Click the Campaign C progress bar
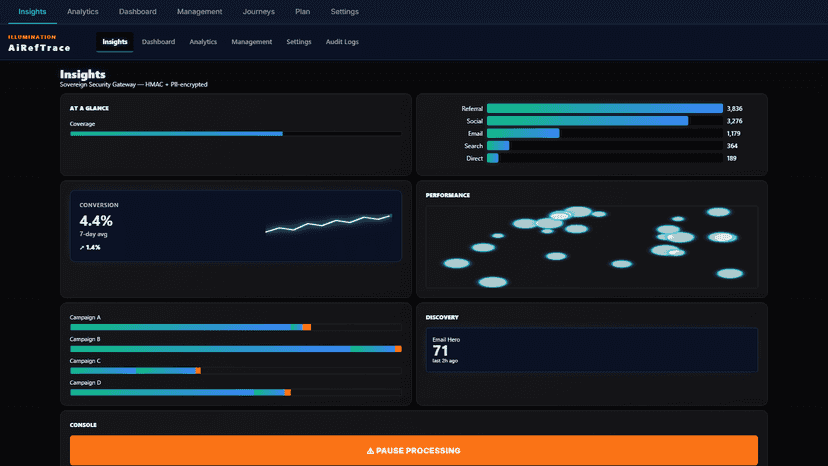This screenshot has height=466, width=828. pos(236,371)
